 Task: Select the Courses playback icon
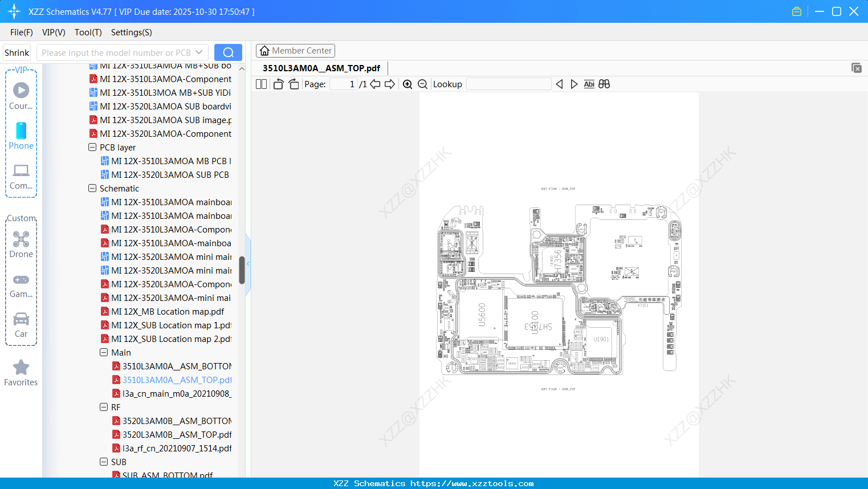point(21,89)
